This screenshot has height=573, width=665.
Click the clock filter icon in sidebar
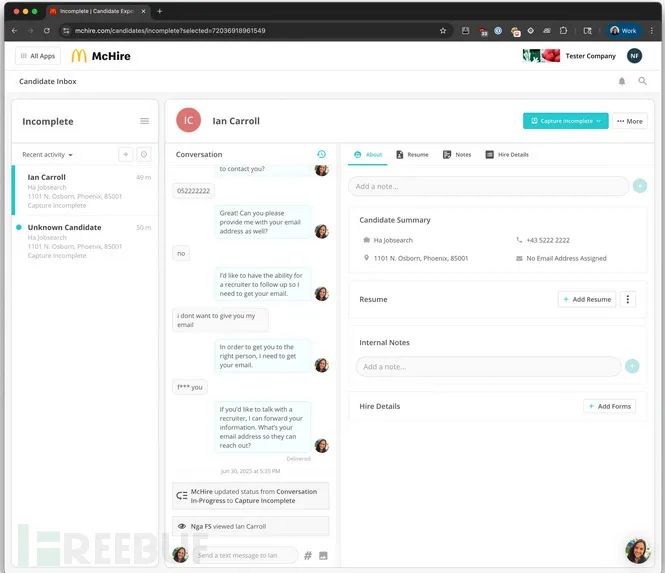144,154
